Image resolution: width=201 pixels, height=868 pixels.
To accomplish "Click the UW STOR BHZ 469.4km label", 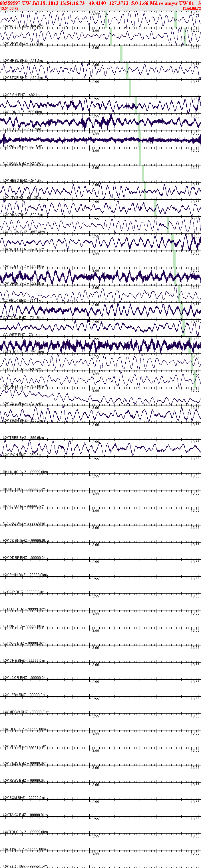I will click(x=24, y=78).
